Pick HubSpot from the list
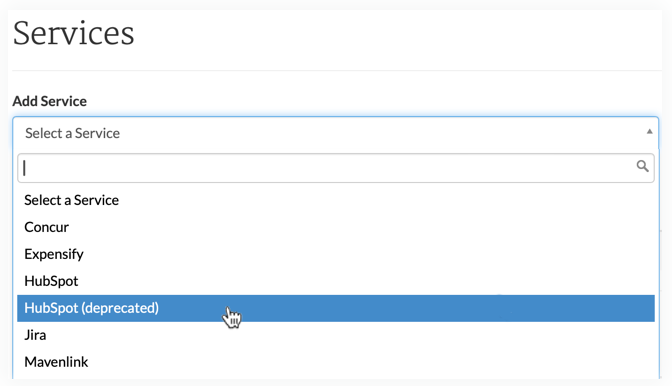This screenshot has width=672, height=386. [x=336, y=281]
